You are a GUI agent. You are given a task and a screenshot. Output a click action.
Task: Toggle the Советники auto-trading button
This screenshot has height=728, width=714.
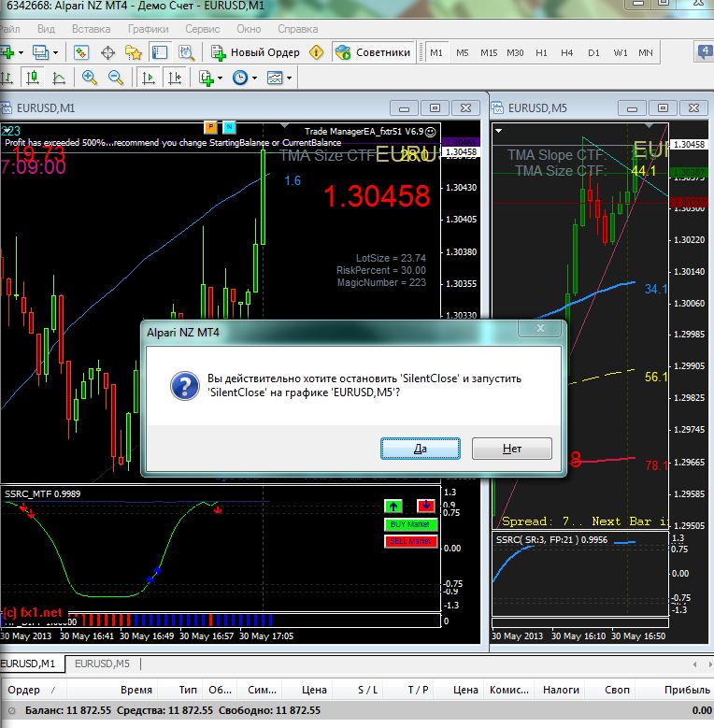point(373,52)
